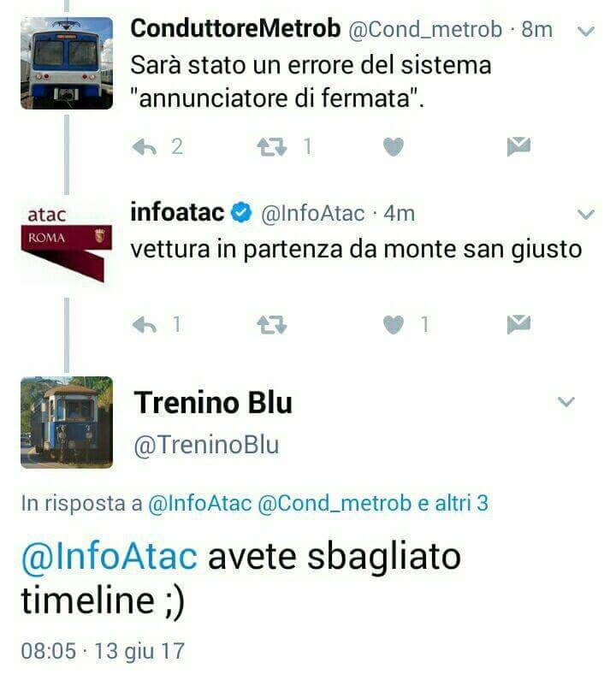The width and height of the screenshot is (616, 674).
Task: Open the atac Roma profile avatar
Action: [67, 244]
